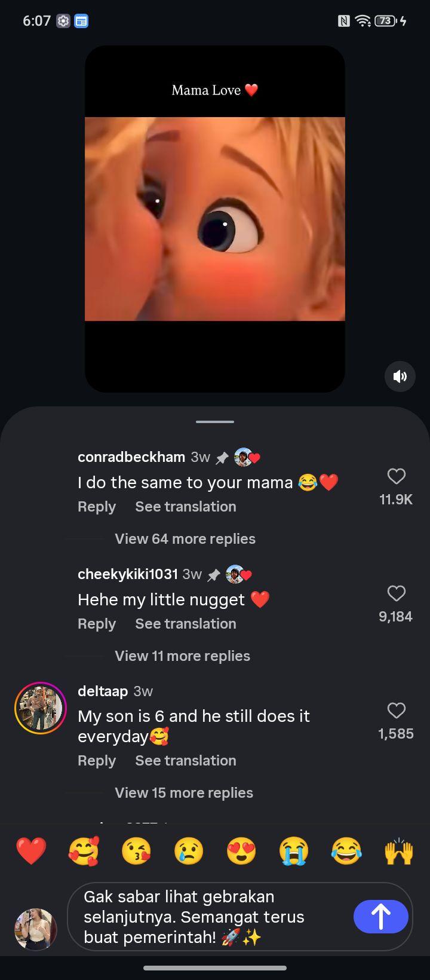Screen dimensions: 430x980
Task: Insert the kissing face emoji
Action: point(136,851)
